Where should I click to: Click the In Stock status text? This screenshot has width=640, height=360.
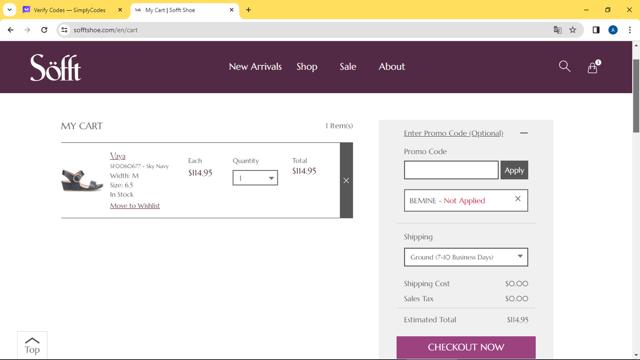122,194
